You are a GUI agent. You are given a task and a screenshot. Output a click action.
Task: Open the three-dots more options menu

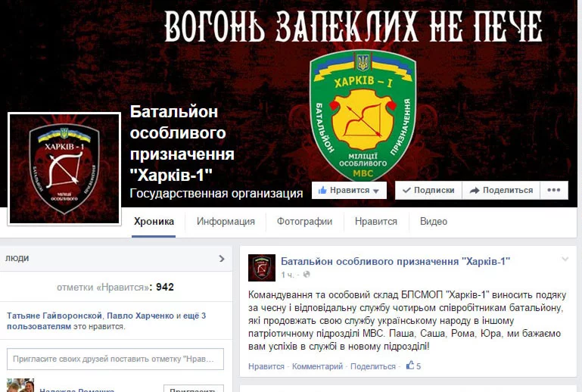click(554, 191)
